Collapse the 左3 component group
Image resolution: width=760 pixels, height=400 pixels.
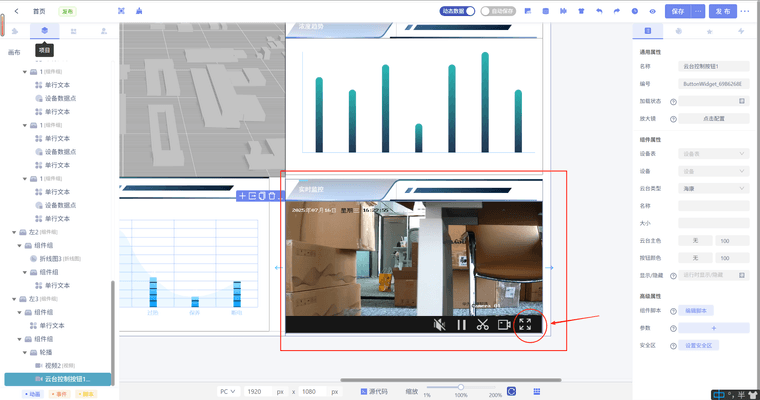[14, 299]
